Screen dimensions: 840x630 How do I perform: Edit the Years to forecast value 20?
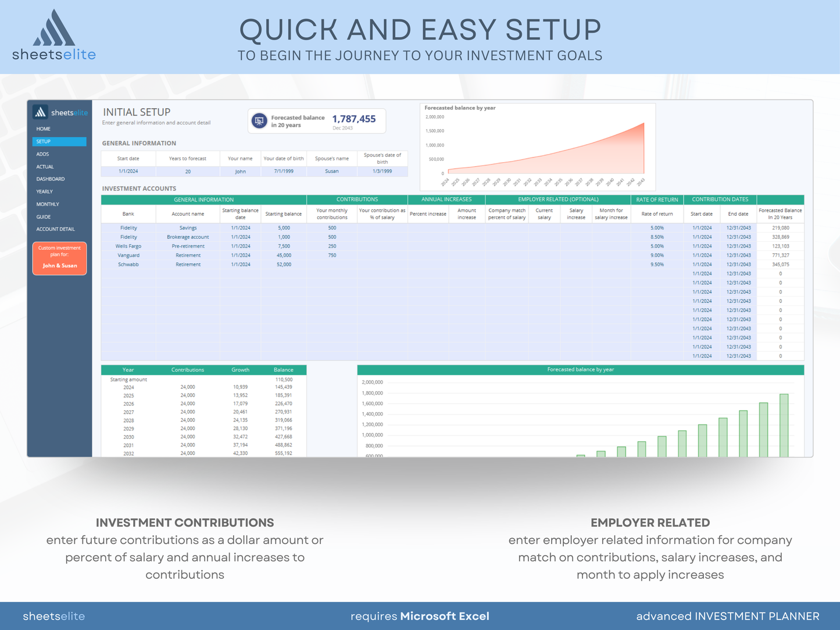tap(188, 171)
